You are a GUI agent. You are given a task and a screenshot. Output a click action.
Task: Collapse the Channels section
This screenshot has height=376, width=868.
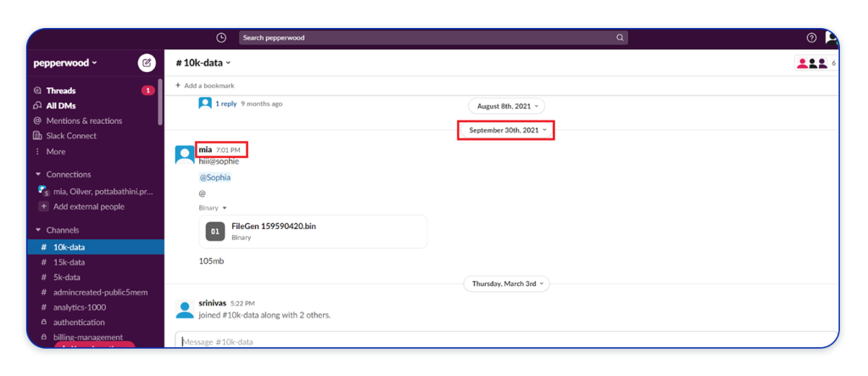click(38, 230)
